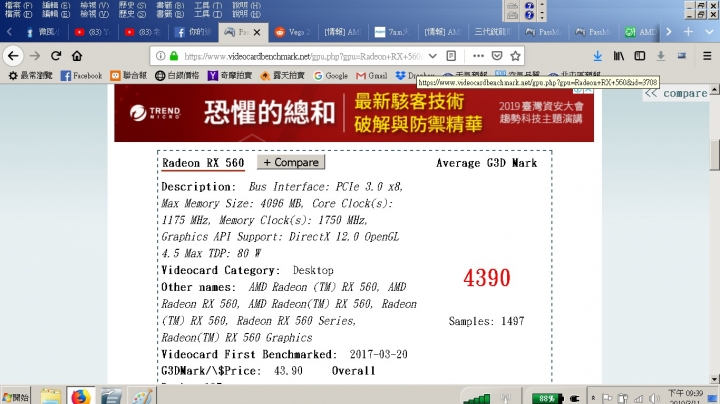
Task: Toggle reader view in address bar
Action: coord(451,56)
